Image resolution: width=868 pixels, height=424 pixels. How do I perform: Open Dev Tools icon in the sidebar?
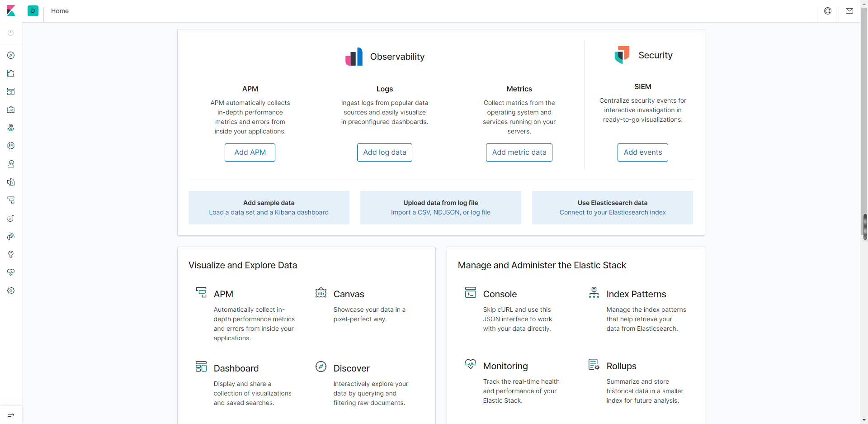(11, 254)
